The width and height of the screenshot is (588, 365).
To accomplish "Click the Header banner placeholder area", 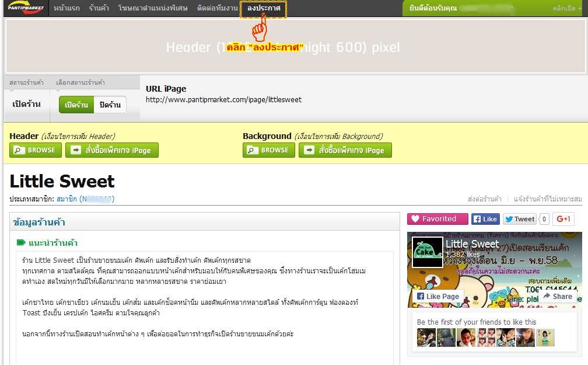I will click(295, 46).
